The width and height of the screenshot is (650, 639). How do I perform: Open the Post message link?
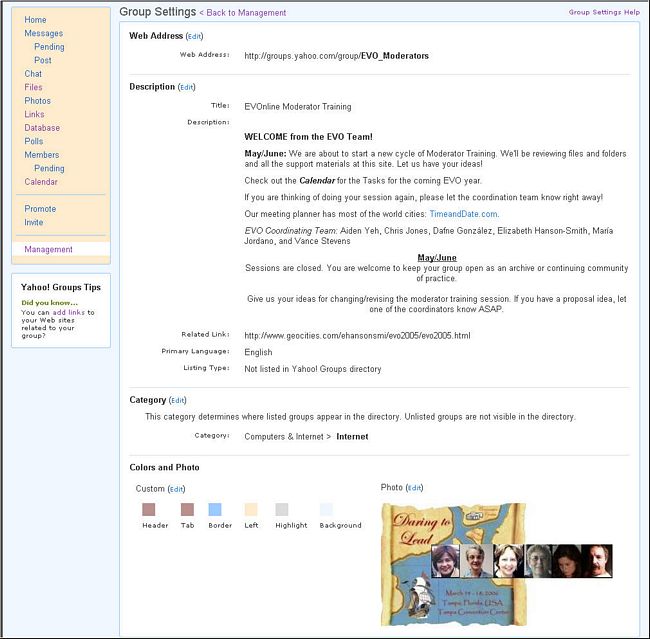(x=43, y=60)
